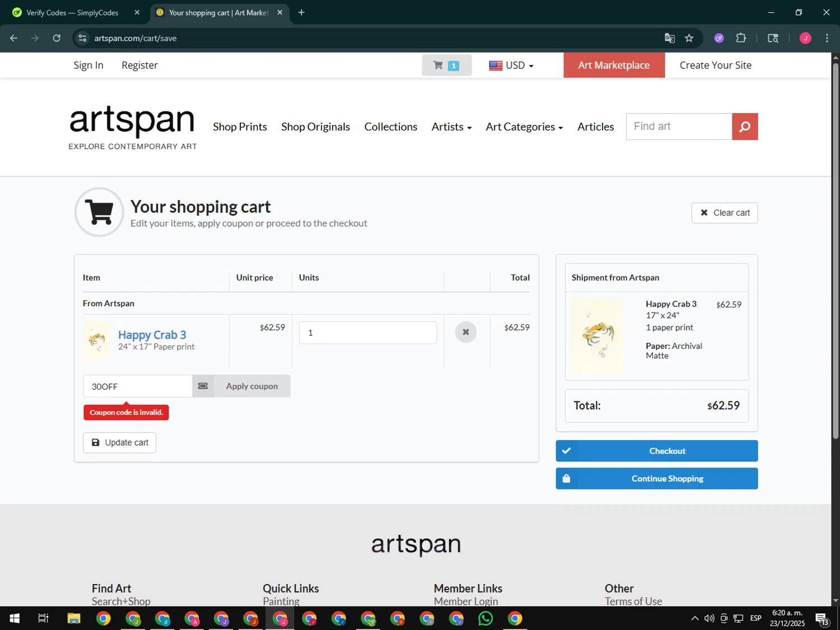Screen dimensions: 840x630
Task: Go to Collections page
Action: [390, 127]
